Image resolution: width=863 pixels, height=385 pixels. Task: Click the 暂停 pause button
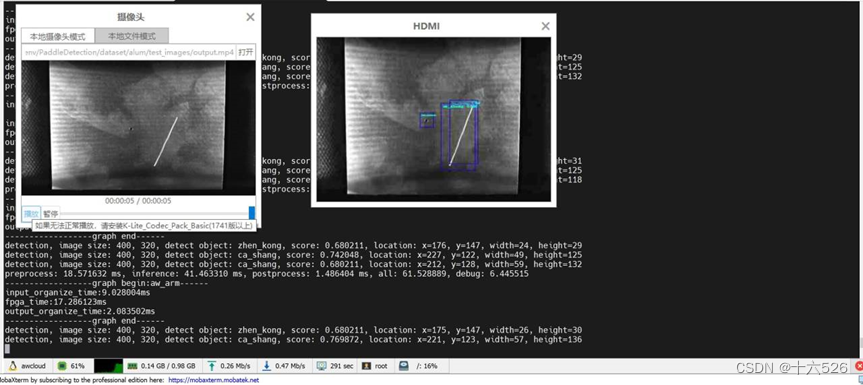(51, 213)
